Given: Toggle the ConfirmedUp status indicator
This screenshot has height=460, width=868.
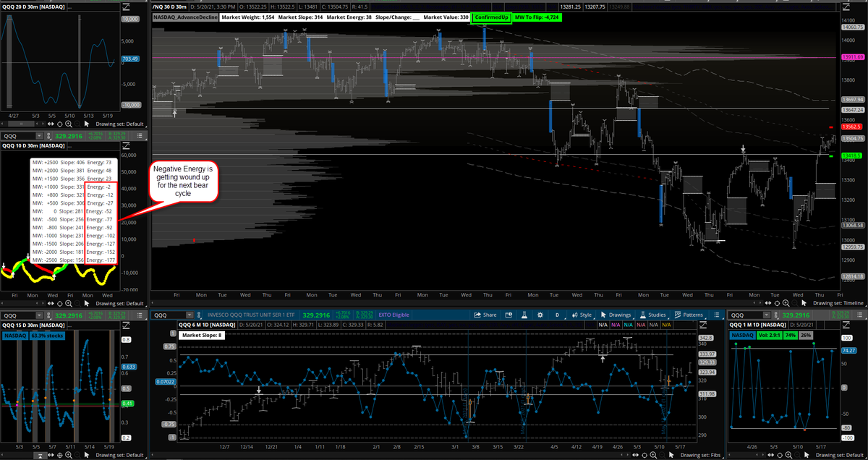Looking at the screenshot, I should point(492,17).
